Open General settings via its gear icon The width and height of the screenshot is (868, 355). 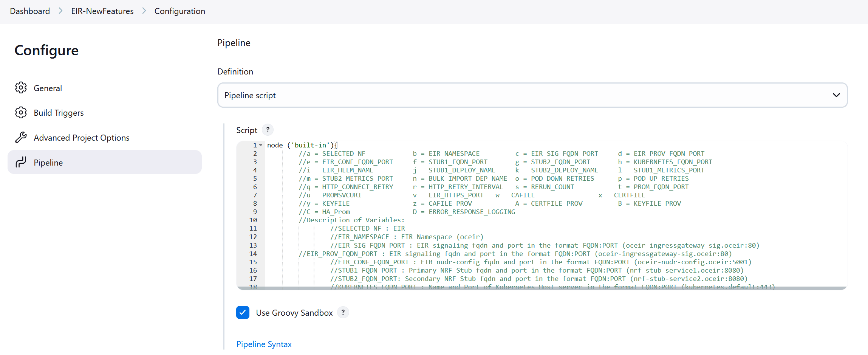[x=21, y=88]
